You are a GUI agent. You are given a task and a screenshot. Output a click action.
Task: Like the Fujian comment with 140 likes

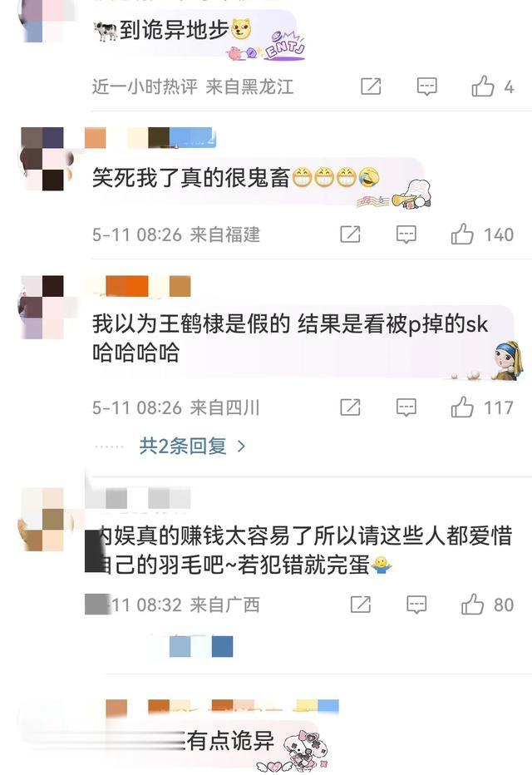coord(462,234)
